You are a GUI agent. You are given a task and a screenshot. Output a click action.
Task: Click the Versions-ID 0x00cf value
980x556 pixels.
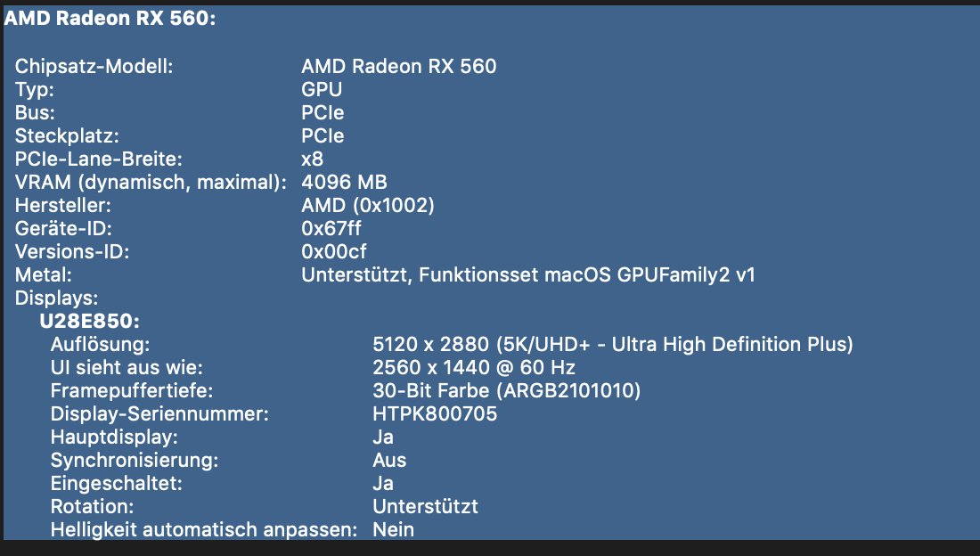tap(333, 252)
